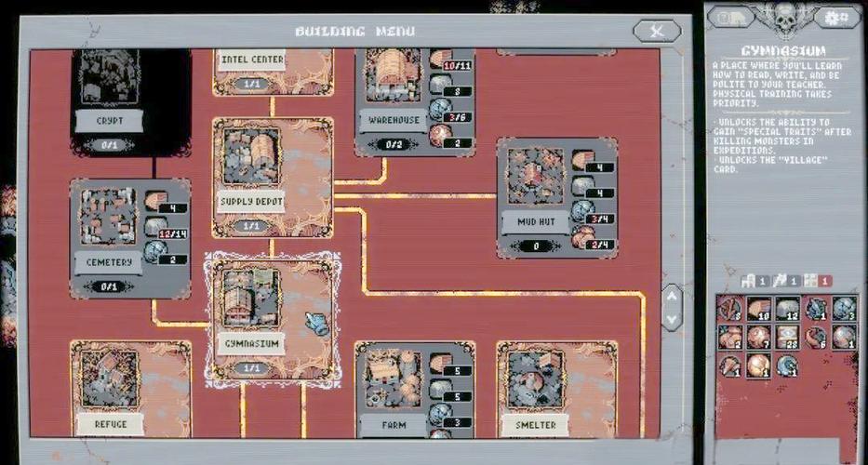This screenshot has width=868, height=465.
Task: Click the Supply Depot 1/1 counter
Action: coord(251,226)
